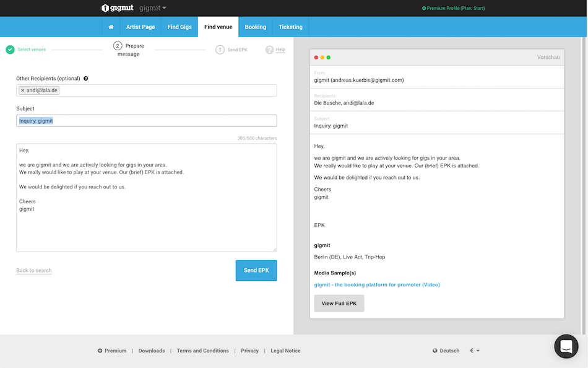The width and height of the screenshot is (588, 368).
Task: Click the red dot in preview window
Action: (x=316, y=58)
